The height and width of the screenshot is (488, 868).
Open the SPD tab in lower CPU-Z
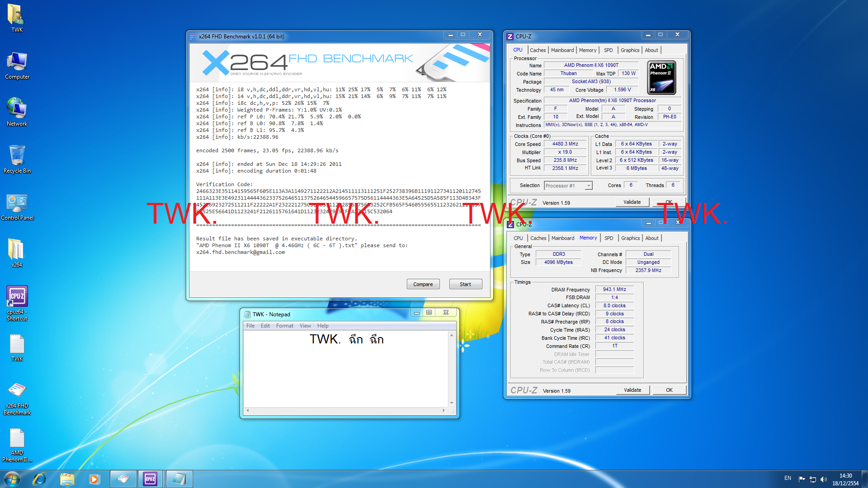point(609,238)
